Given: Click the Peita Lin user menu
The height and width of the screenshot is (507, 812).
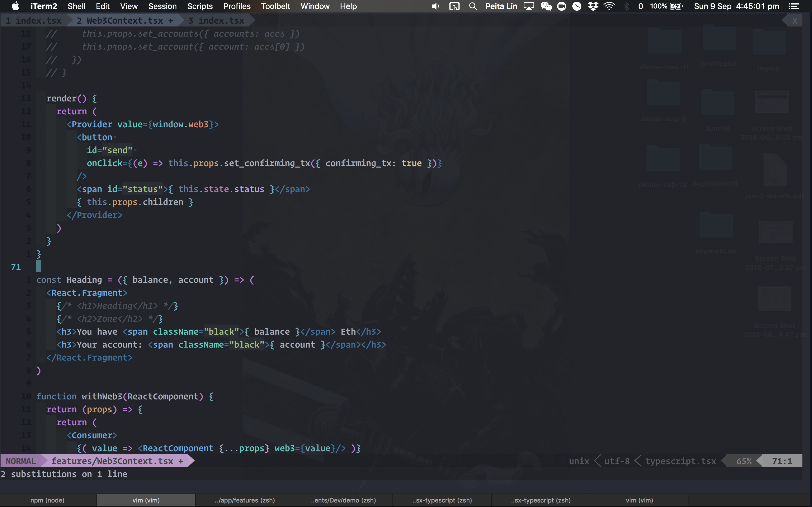Looking at the screenshot, I should pos(501,6).
